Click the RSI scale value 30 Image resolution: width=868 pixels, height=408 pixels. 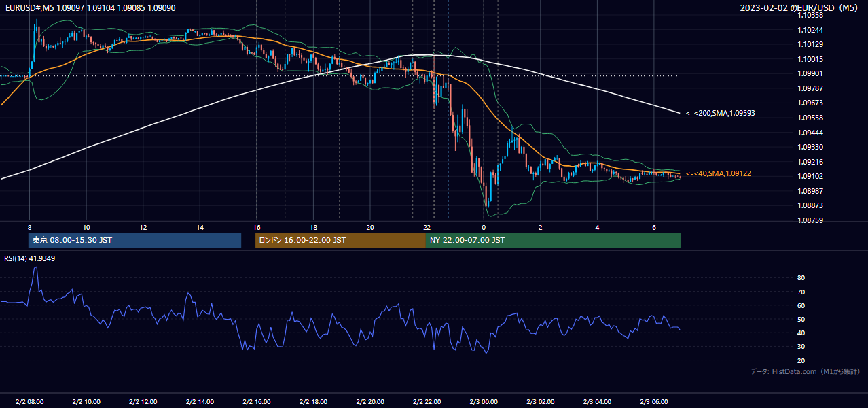coord(801,346)
